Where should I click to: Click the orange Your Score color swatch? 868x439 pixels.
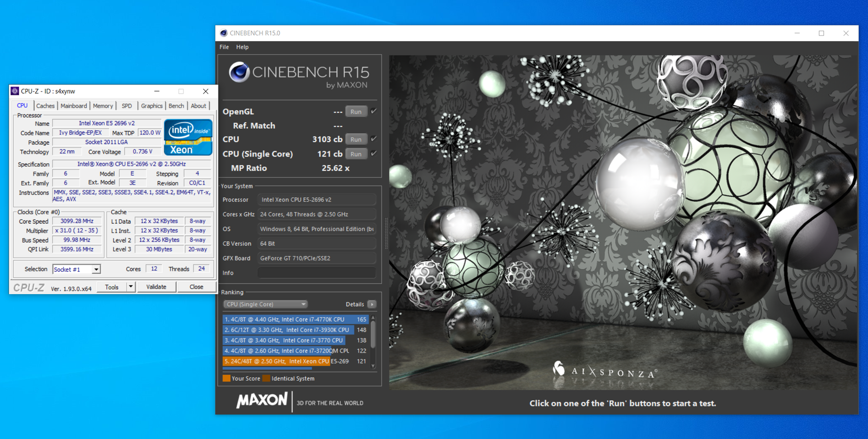(x=226, y=378)
